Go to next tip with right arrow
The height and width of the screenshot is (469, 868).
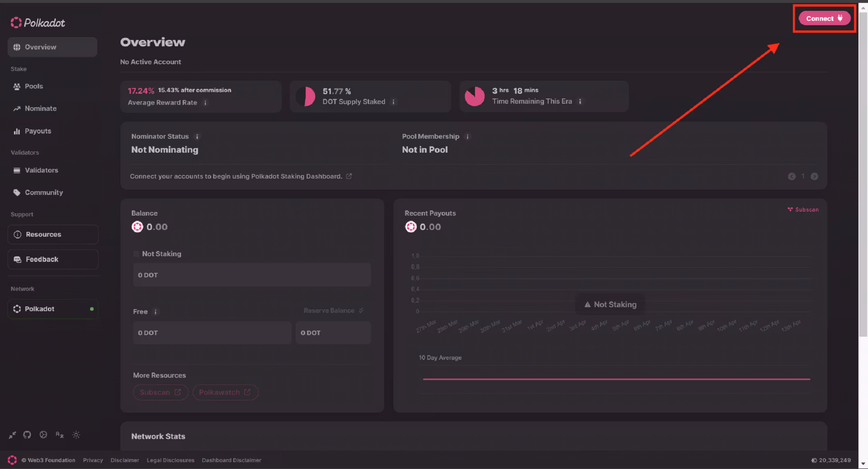pyautogui.click(x=814, y=177)
